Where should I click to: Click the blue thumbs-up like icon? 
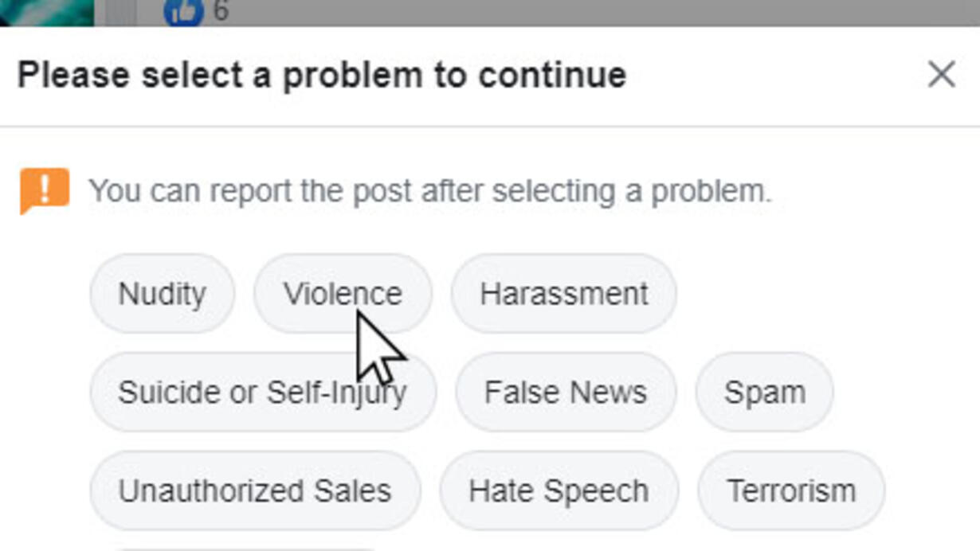[183, 11]
